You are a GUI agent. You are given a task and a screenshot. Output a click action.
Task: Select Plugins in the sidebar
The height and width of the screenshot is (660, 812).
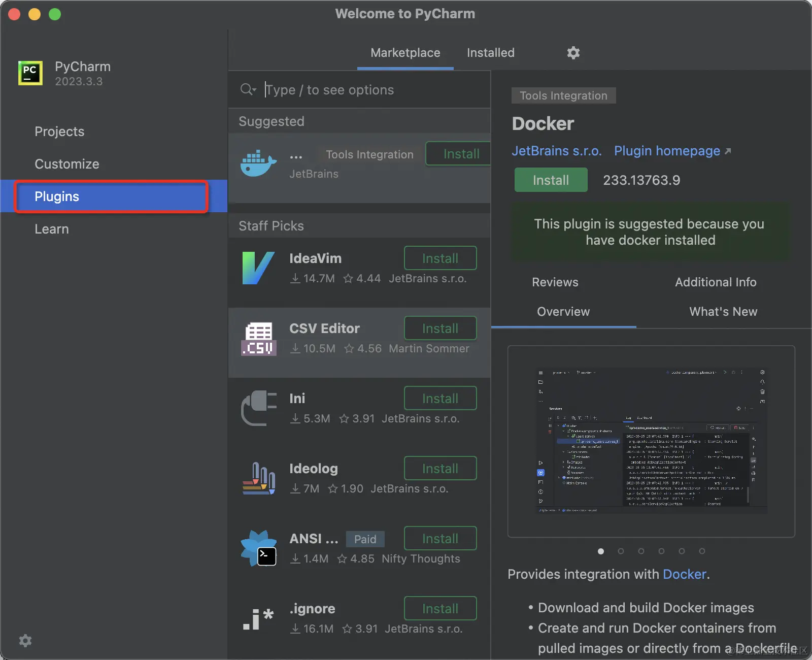click(x=114, y=196)
